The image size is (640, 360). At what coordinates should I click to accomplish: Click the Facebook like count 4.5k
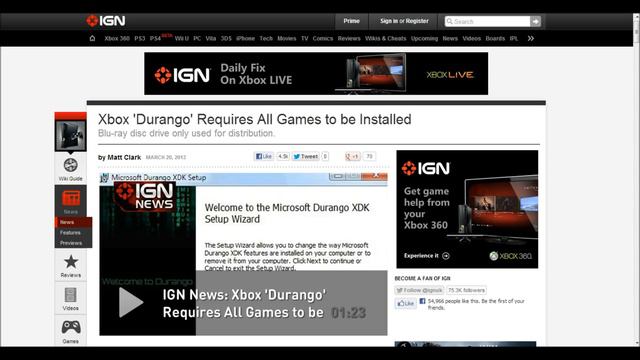(x=283, y=156)
